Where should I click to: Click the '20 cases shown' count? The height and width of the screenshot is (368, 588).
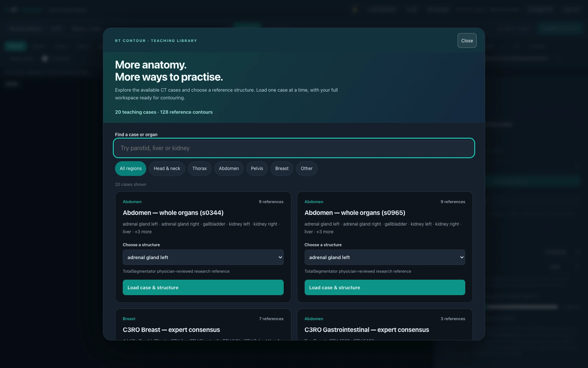(130, 184)
